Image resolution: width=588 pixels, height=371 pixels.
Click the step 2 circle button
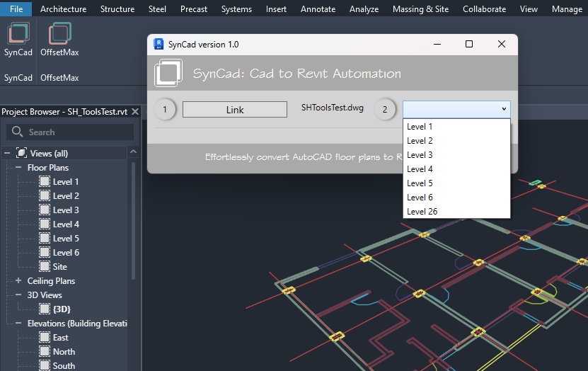385,109
